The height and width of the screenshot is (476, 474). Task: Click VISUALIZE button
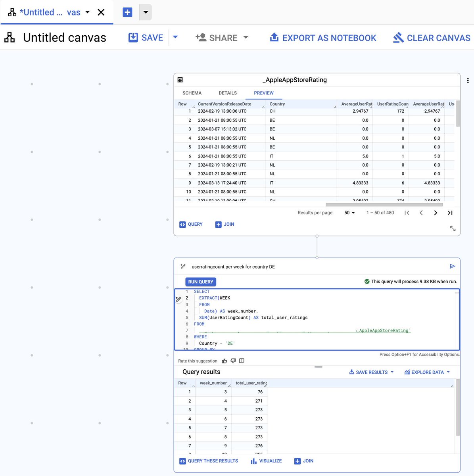[266, 461]
